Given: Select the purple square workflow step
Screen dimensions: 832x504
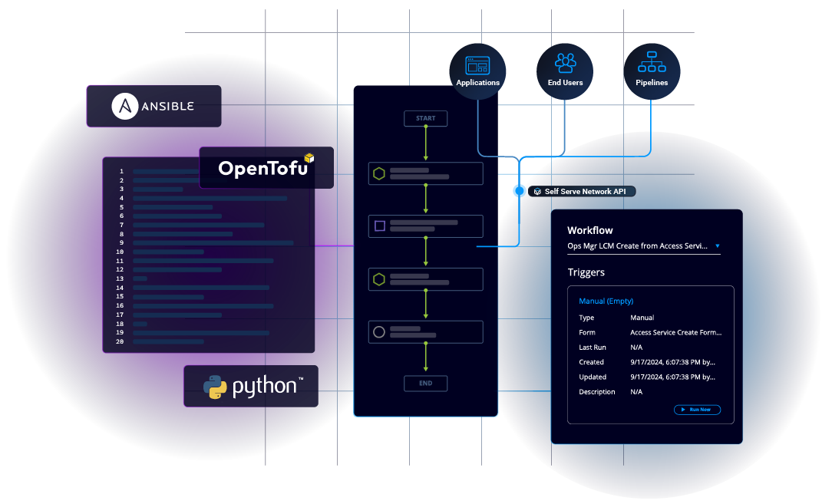Looking at the screenshot, I should (x=379, y=226).
